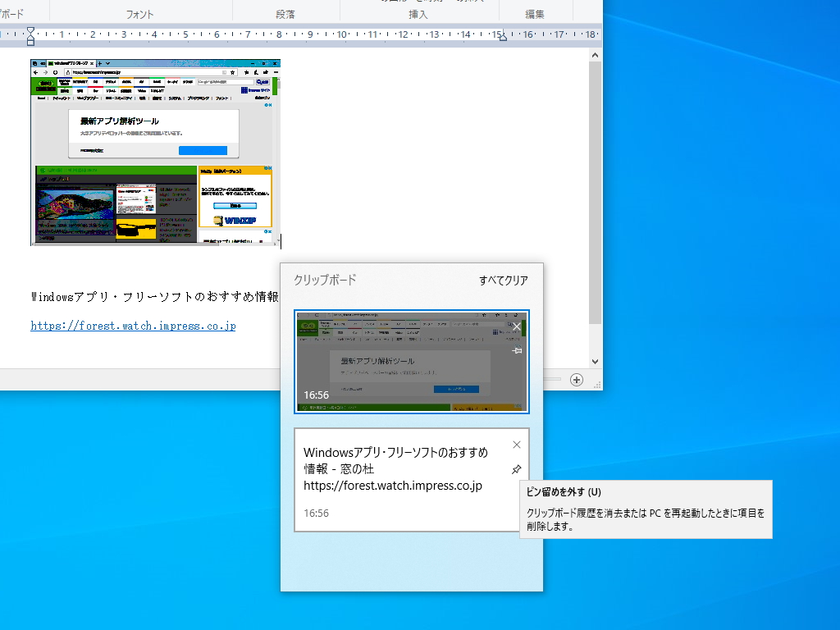Pin the screenshot item in clipboard history
This screenshot has height=630, width=840.
click(x=518, y=349)
